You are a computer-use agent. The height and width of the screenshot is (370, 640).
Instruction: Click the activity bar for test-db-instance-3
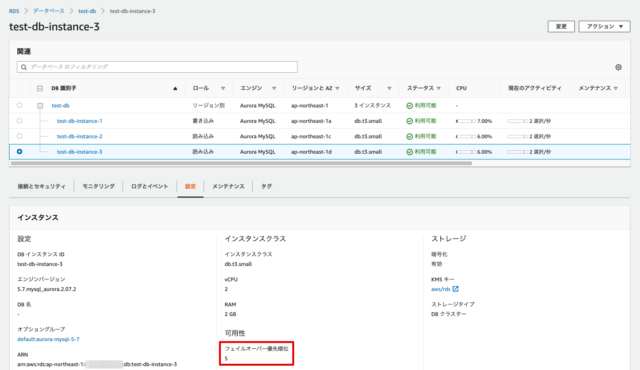(518, 152)
